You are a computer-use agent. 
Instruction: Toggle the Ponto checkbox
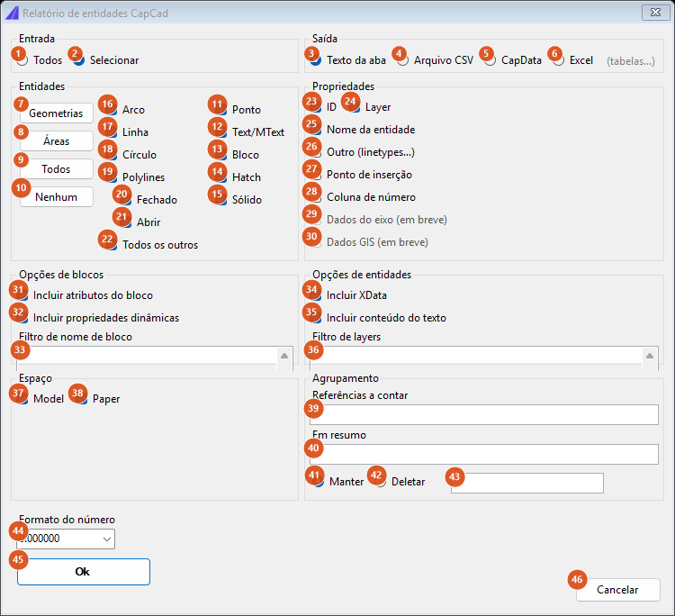click(221, 110)
